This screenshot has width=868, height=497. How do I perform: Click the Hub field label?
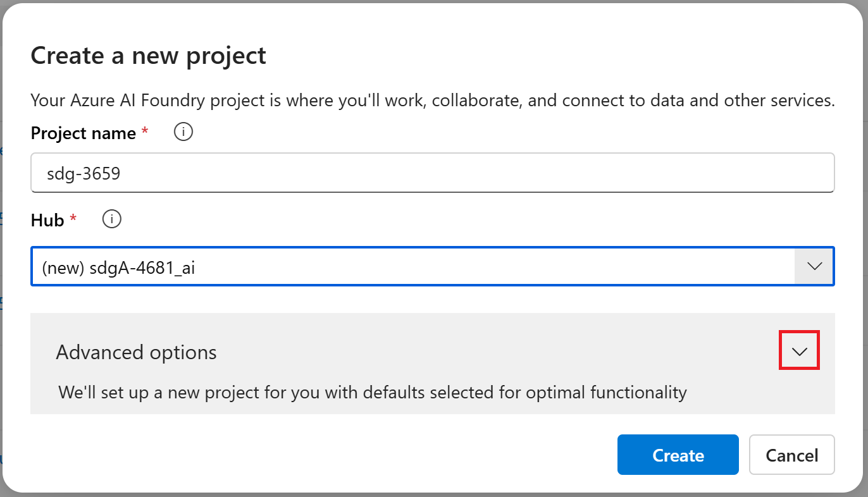click(x=47, y=220)
